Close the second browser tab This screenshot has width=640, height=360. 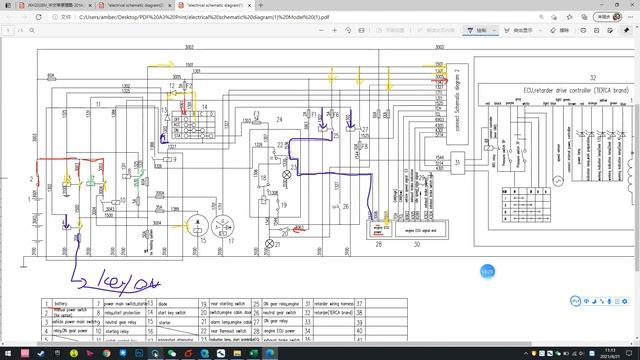pos(170,5)
